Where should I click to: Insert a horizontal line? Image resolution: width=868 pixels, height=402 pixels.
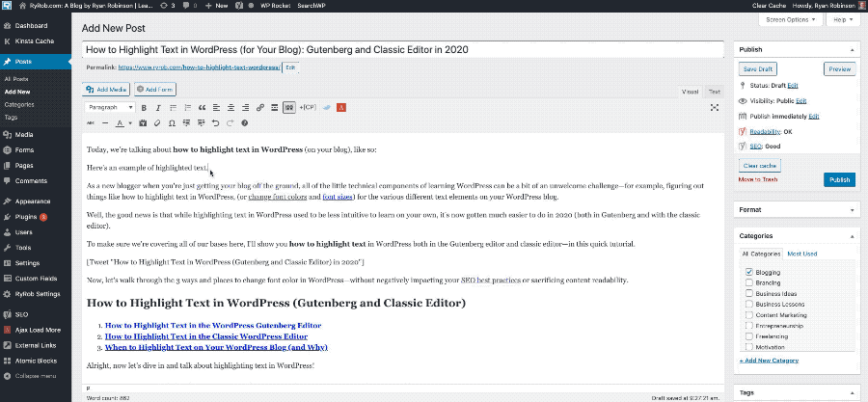point(105,123)
